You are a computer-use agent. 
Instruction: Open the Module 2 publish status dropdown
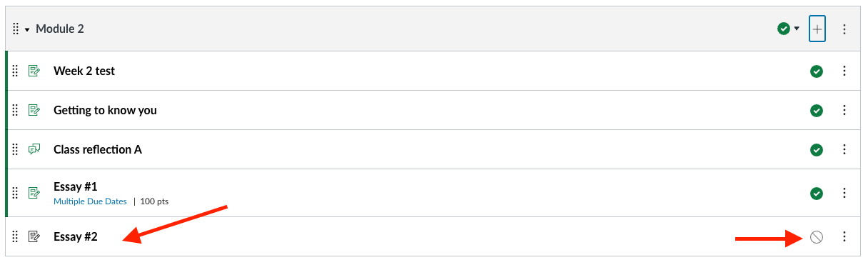789,29
